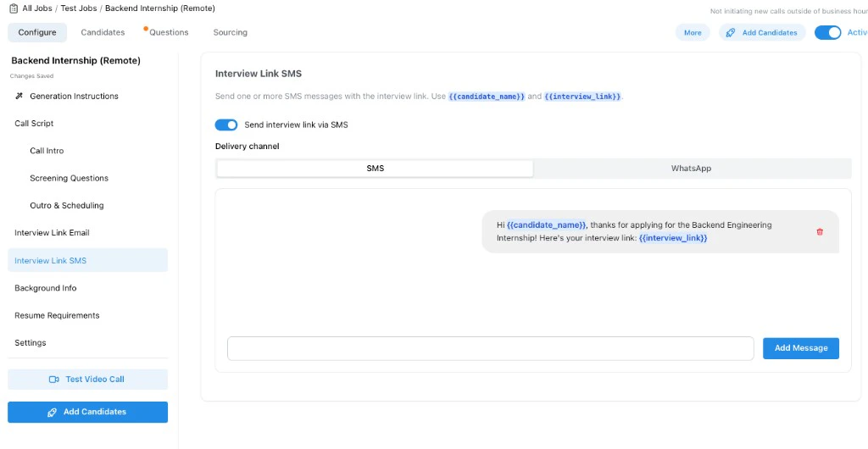The width and height of the screenshot is (868, 449).
Task: Open the Candidates tab
Action: (103, 33)
